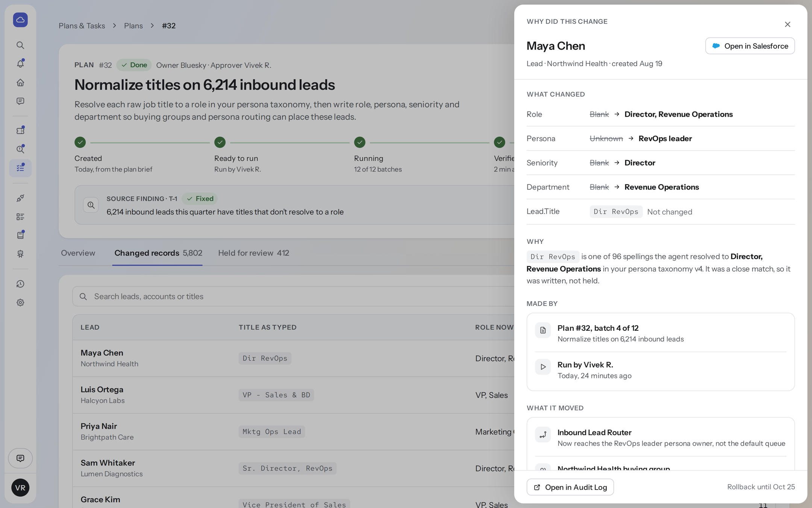Image resolution: width=812 pixels, height=508 pixels.
Task: Click the Done status badge
Action: coord(134,65)
